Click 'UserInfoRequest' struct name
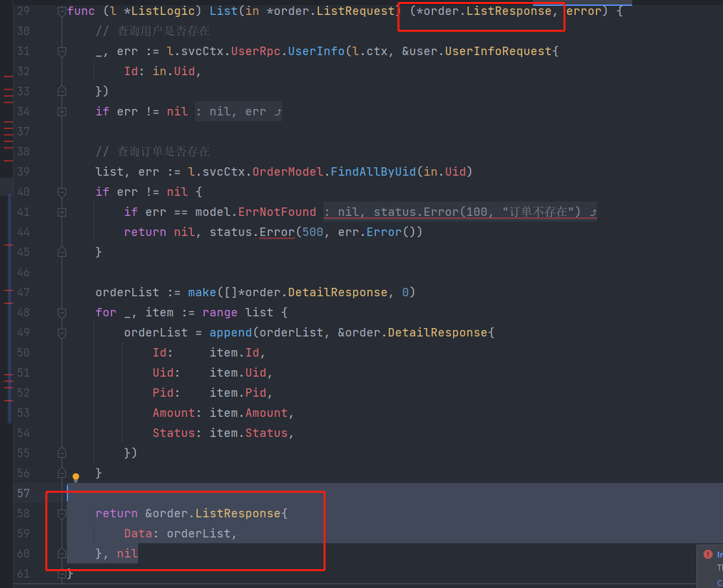Viewport: 723px width, 588px height. [499, 51]
